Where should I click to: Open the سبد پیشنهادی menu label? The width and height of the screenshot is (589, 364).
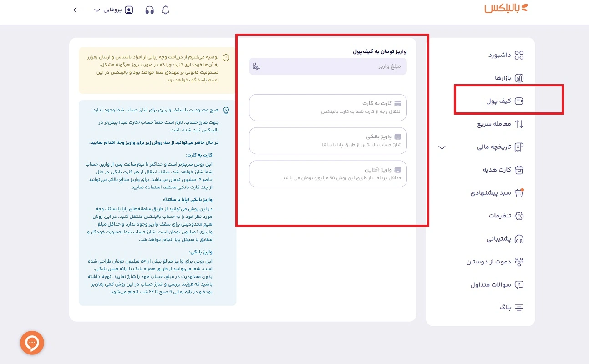point(491,193)
